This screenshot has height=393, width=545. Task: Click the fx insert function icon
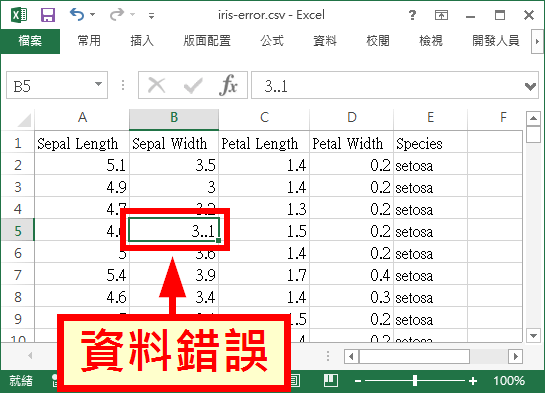tap(229, 85)
